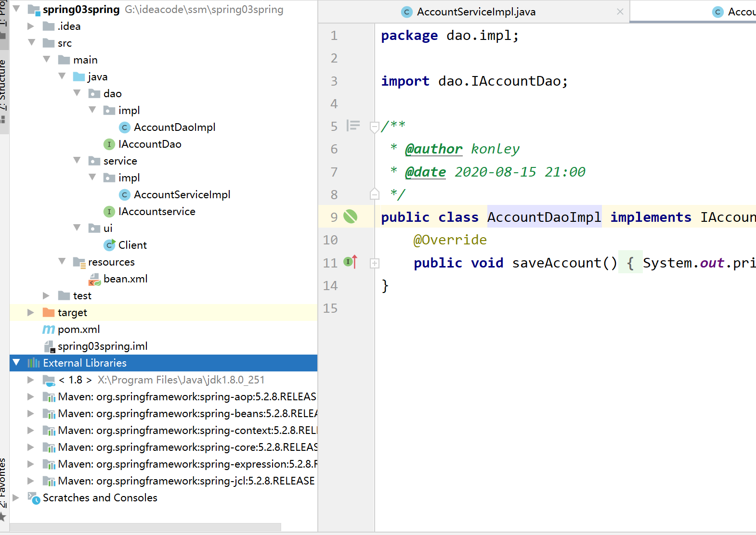Open the IAccountservice file in tree

point(156,212)
